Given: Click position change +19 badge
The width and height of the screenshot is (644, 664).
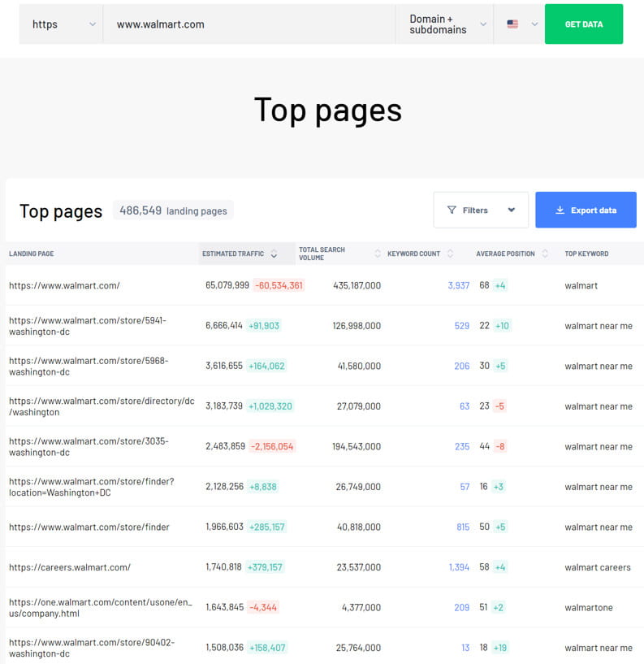Looking at the screenshot, I should click(x=499, y=648).
